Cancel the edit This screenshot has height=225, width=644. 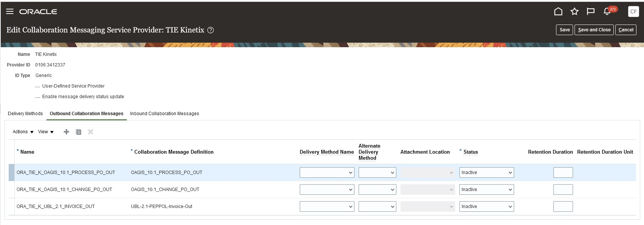coord(626,30)
